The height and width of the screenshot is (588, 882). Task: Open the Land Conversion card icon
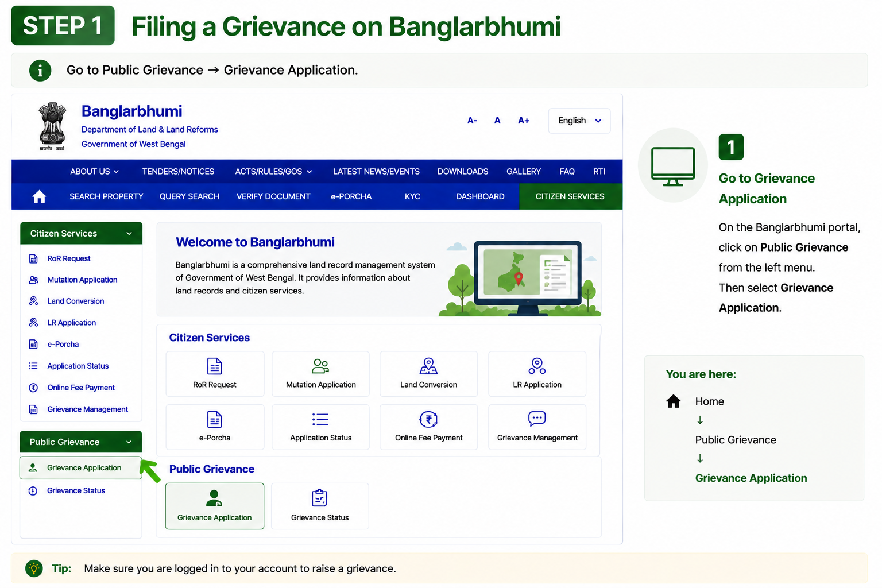point(428,366)
